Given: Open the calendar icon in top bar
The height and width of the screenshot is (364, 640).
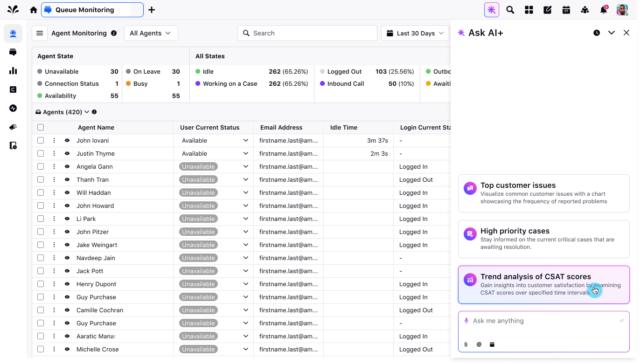Looking at the screenshot, I should click(x=566, y=10).
